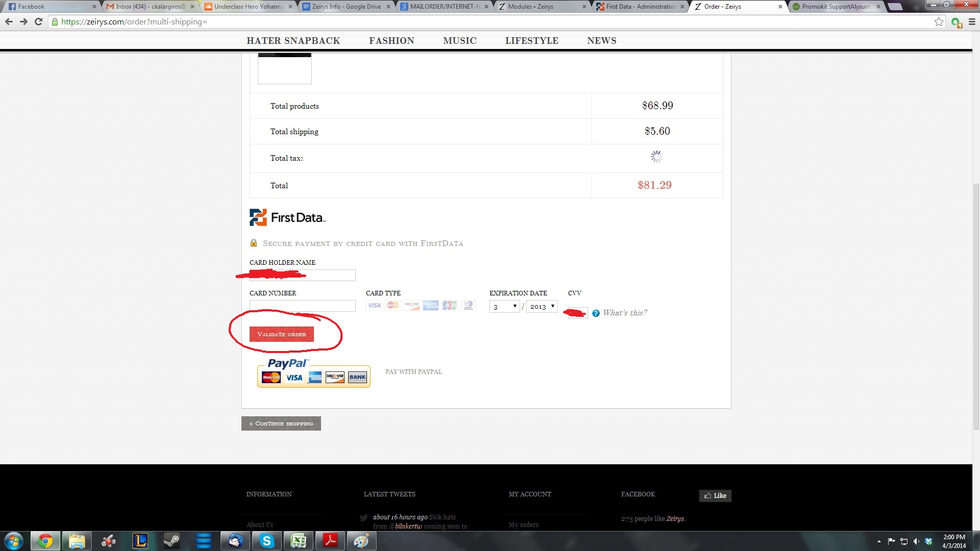Screen dimensions: 980x551
Task: Select the MasterCard card type icon
Action: [393, 306]
